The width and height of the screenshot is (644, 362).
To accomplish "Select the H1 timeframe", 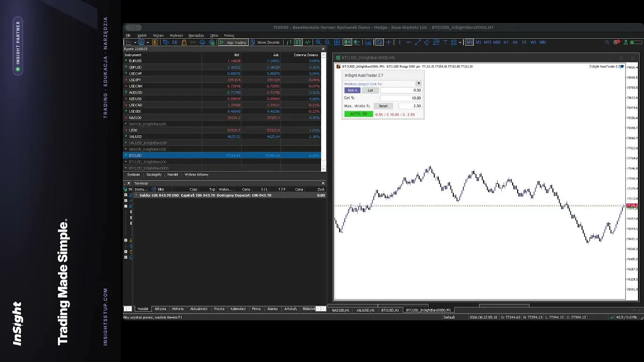I will 506,42.
